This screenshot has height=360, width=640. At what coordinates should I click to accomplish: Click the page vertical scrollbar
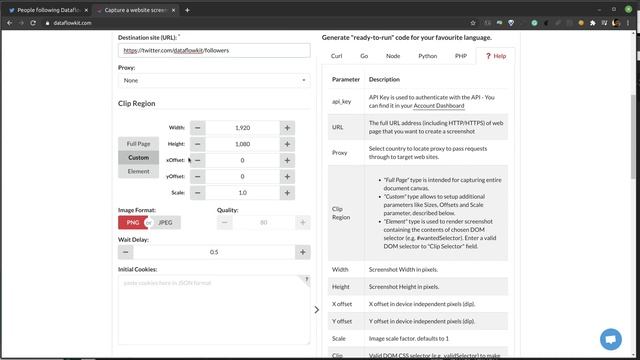pyautogui.click(x=633, y=137)
